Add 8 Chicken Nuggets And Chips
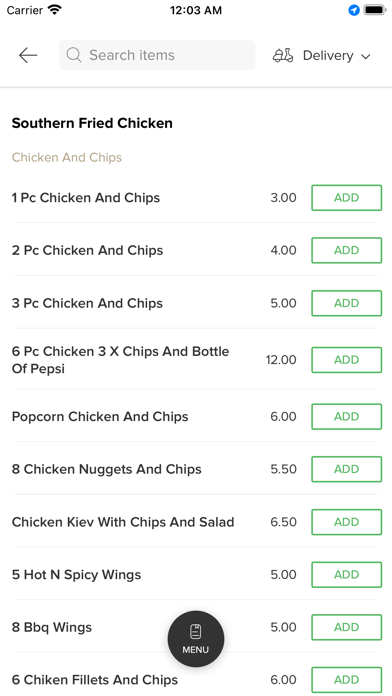The height and width of the screenshot is (696, 392). tap(346, 469)
